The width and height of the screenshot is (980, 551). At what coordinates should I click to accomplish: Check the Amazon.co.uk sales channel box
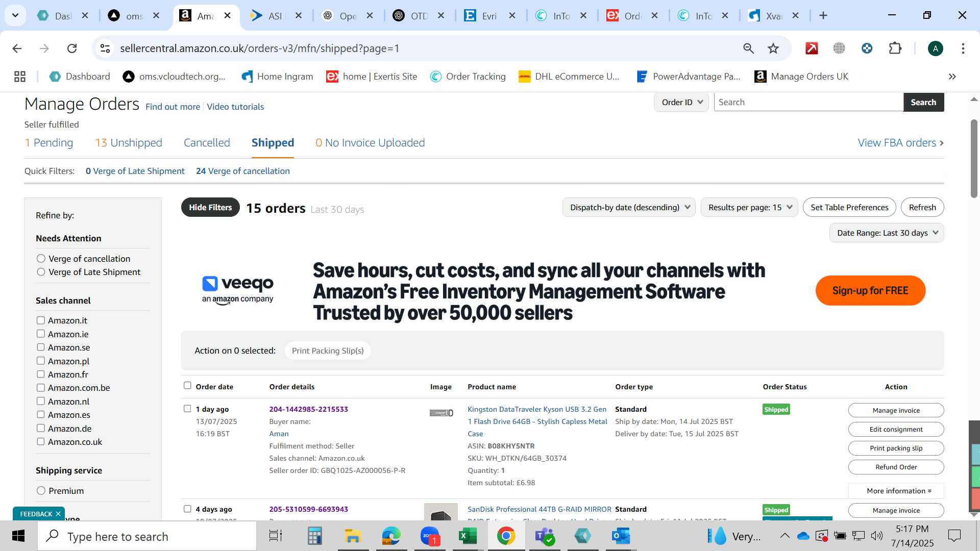coord(41,441)
